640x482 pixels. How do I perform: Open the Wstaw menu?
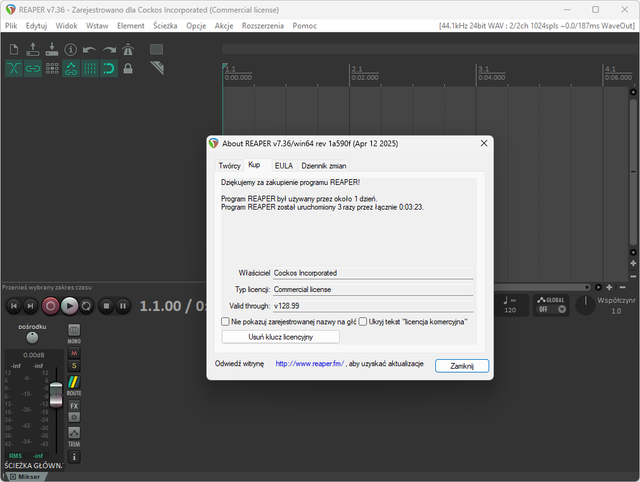click(x=97, y=26)
